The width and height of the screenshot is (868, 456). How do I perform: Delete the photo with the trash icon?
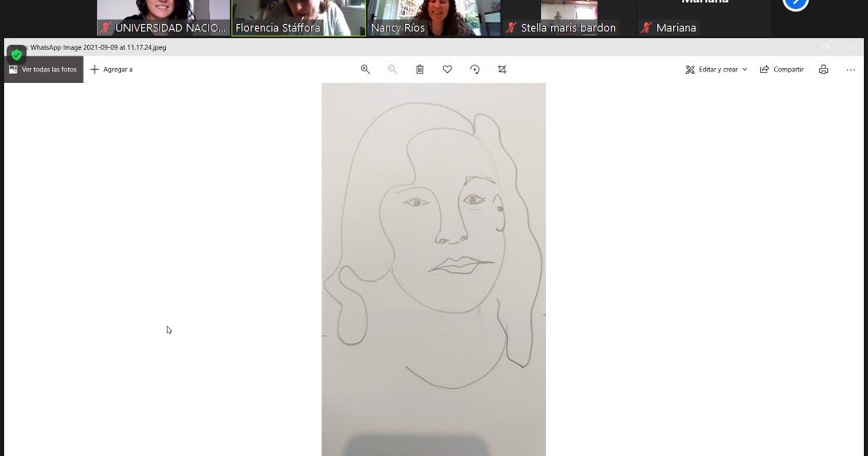click(x=420, y=70)
